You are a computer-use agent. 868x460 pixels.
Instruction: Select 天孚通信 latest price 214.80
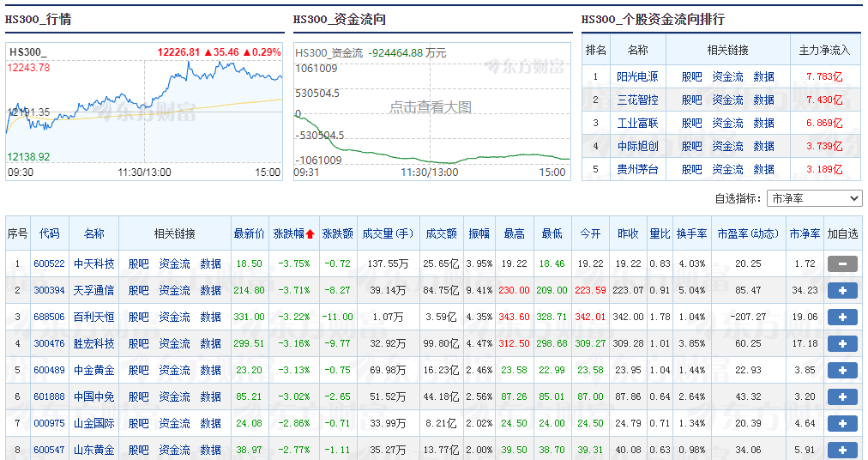tap(249, 290)
